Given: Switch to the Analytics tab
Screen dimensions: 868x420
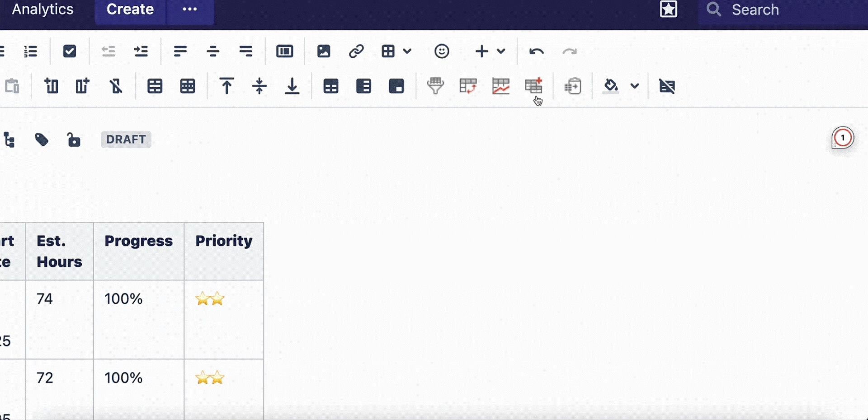Looking at the screenshot, I should [x=42, y=9].
